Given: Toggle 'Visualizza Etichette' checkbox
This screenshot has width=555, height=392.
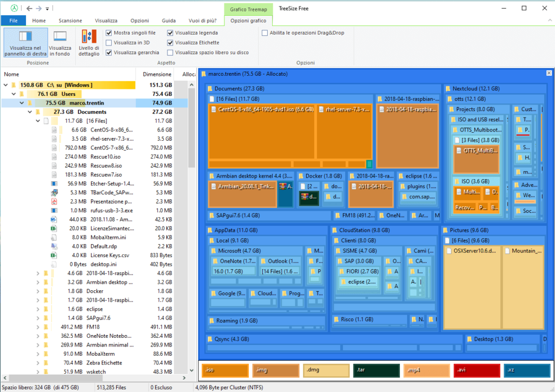Looking at the screenshot, I should pyautogui.click(x=170, y=43).
